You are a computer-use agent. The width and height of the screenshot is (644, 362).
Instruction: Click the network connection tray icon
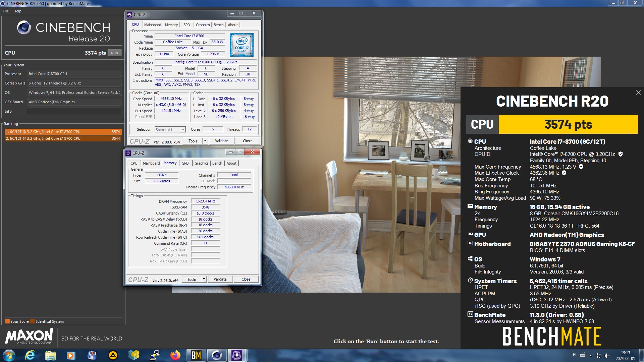pyautogui.click(x=599, y=356)
